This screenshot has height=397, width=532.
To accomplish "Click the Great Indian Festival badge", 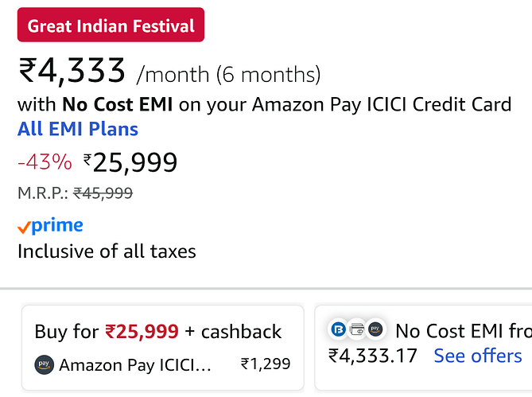I will (x=111, y=25).
